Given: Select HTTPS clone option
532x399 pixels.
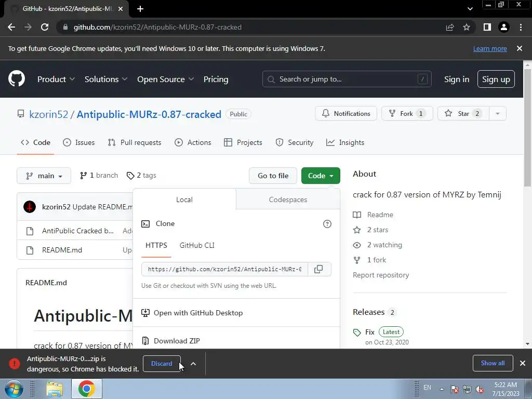Looking at the screenshot, I should point(156,245).
